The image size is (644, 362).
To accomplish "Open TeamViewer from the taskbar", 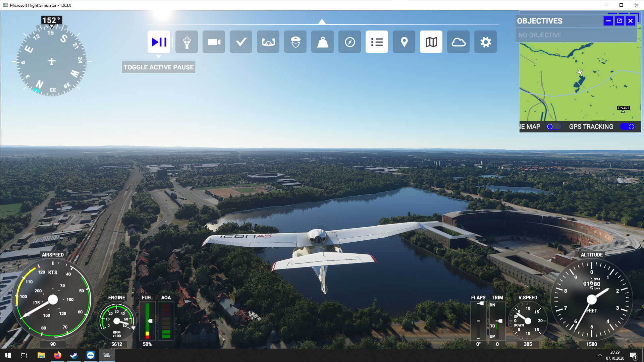I will (x=90, y=355).
